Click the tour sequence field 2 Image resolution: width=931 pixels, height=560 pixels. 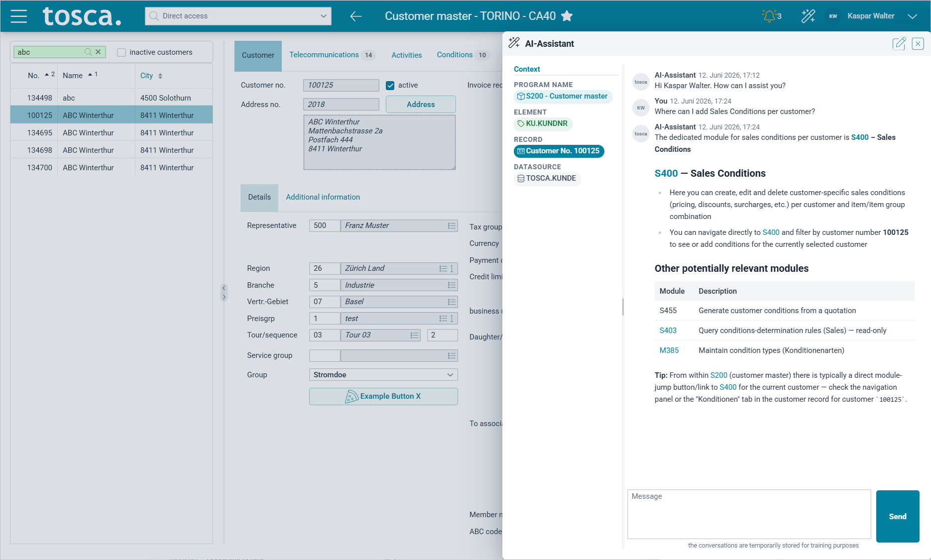(442, 336)
